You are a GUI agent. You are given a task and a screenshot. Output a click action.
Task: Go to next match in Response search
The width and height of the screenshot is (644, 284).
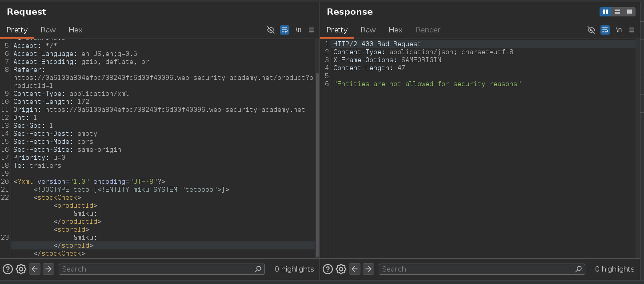tap(368, 269)
